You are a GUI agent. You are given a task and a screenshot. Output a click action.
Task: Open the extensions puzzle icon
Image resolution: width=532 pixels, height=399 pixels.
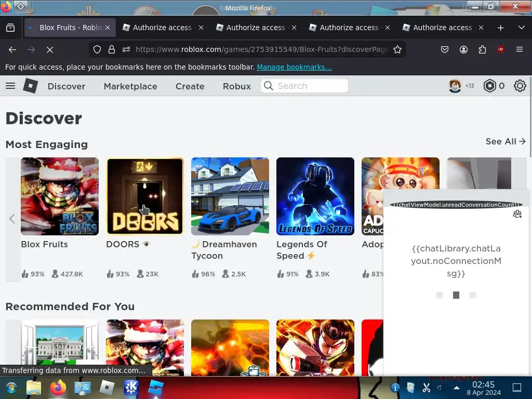(482, 49)
